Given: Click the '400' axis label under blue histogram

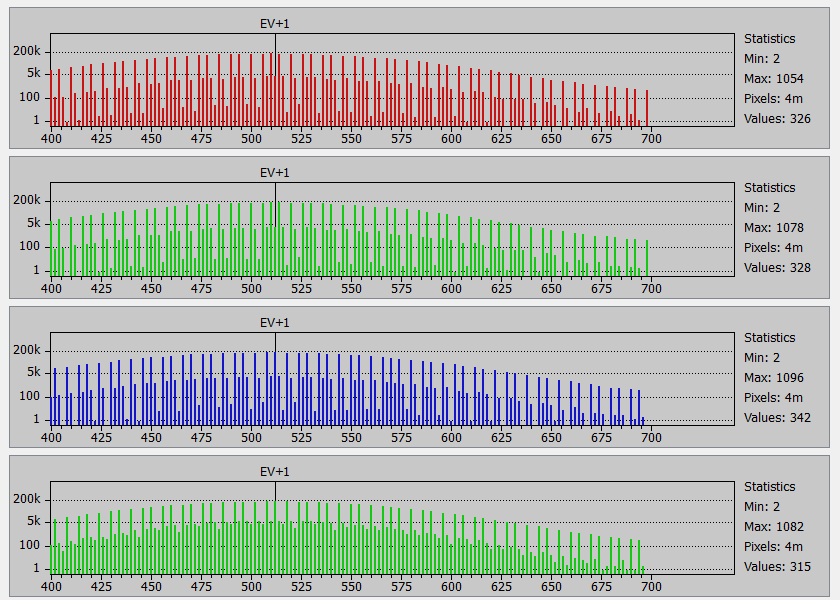Looking at the screenshot, I should tap(51, 438).
